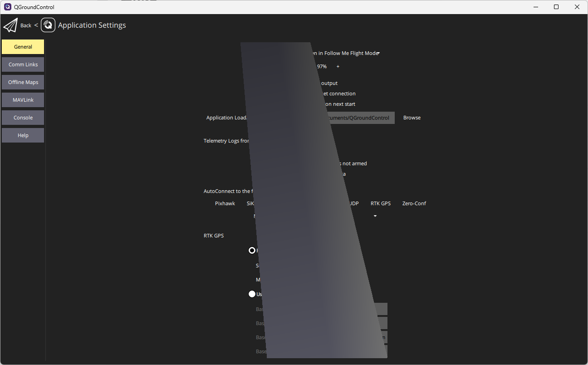This screenshot has width=588, height=365.
Task: Go back using the Back label
Action: (26, 25)
